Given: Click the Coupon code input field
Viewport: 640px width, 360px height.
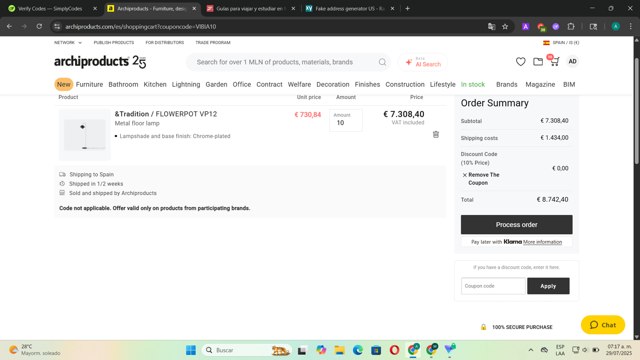Looking at the screenshot, I should point(493,286).
